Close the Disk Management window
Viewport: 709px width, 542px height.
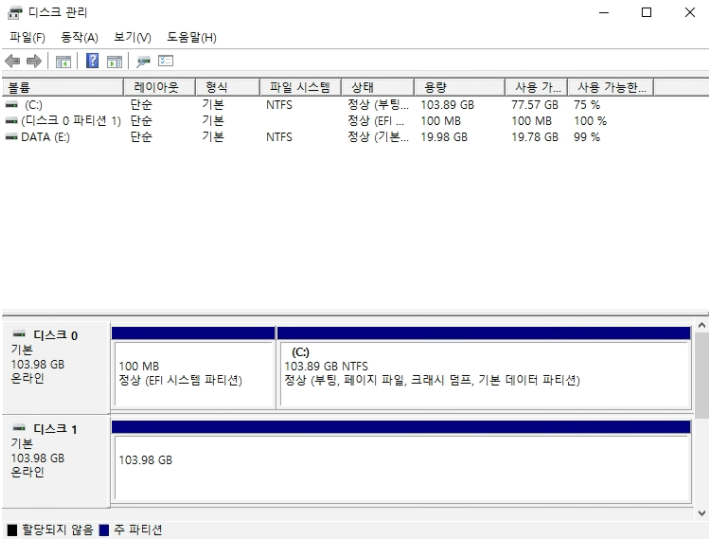690,13
